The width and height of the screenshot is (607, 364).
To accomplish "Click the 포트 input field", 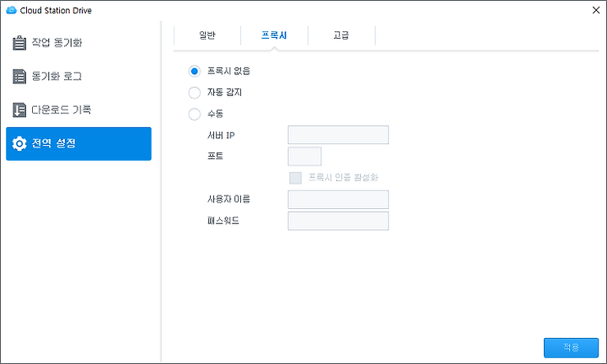I will tap(304, 156).
